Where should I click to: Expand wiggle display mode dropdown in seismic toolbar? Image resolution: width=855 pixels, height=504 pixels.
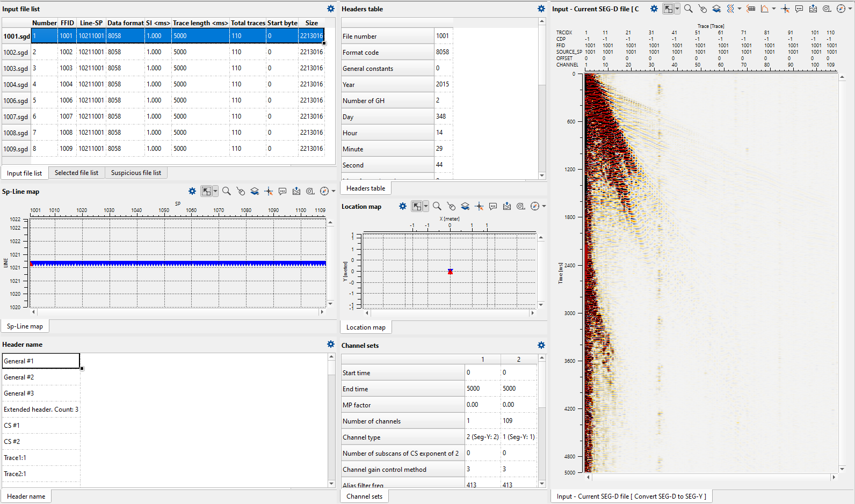click(740, 9)
